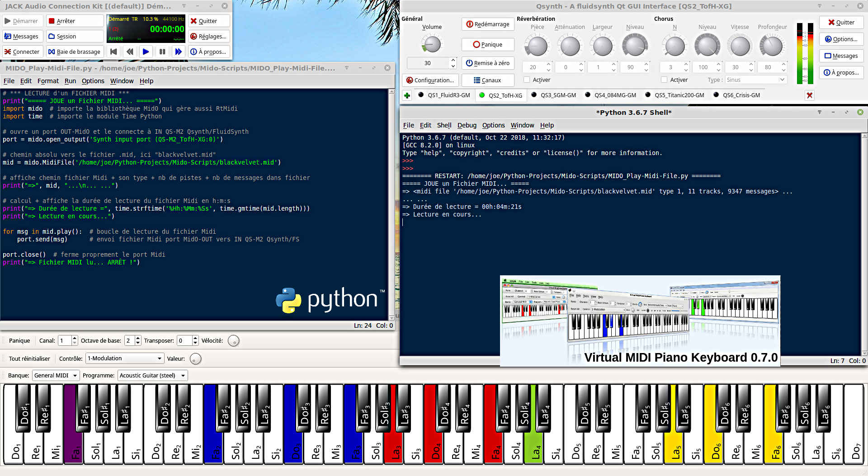Click the Démarrer button in JACK

click(x=23, y=21)
